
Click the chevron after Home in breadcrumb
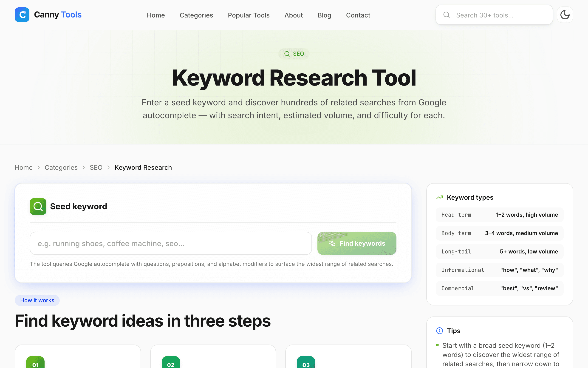click(x=38, y=167)
